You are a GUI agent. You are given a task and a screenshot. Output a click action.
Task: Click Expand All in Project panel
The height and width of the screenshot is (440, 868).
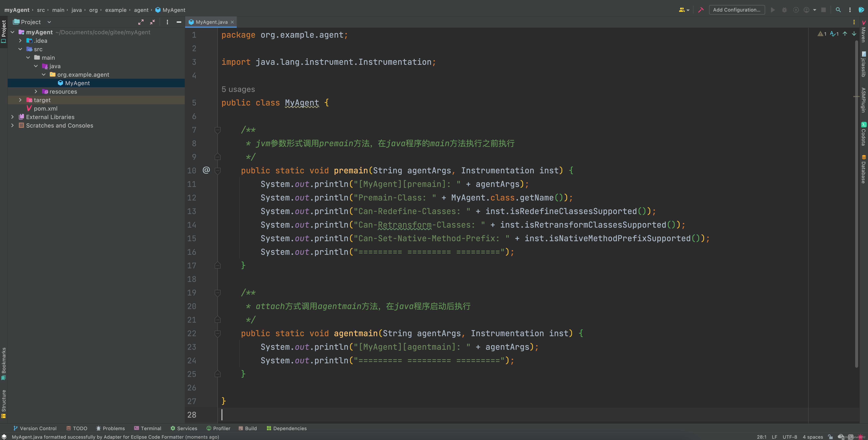(141, 22)
